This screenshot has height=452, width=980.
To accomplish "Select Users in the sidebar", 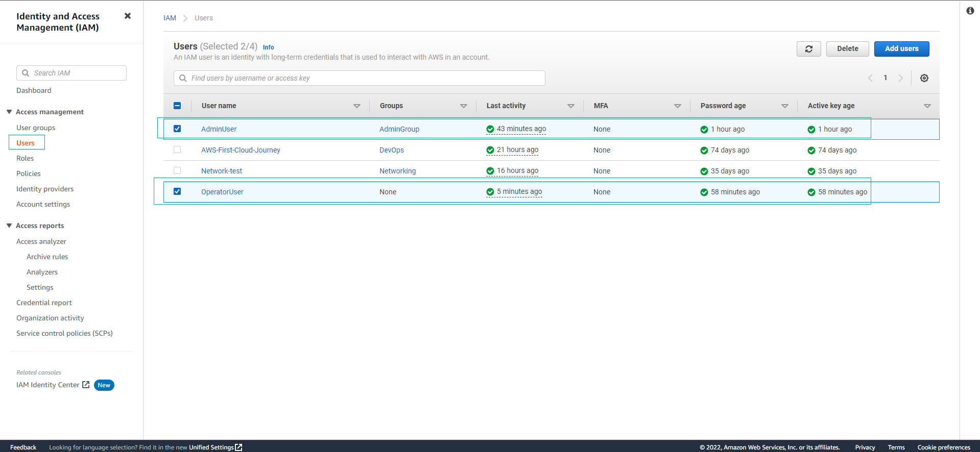I will tap(26, 143).
